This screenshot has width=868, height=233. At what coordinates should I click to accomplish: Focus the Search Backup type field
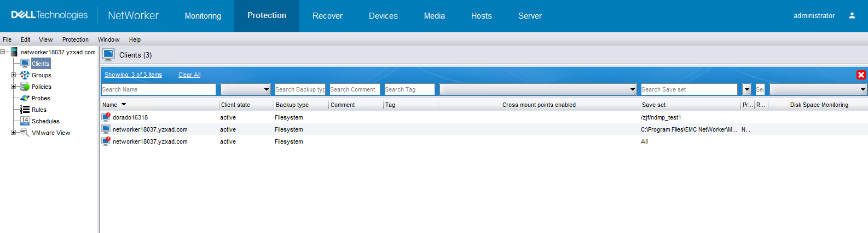300,89
